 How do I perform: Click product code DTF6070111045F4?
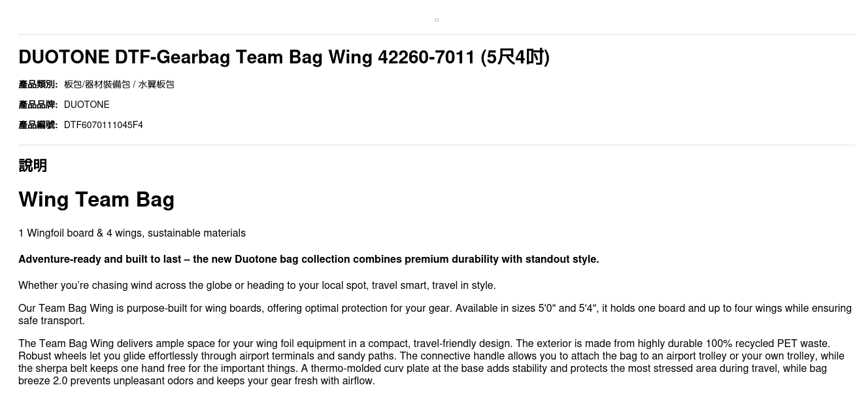click(x=103, y=125)
